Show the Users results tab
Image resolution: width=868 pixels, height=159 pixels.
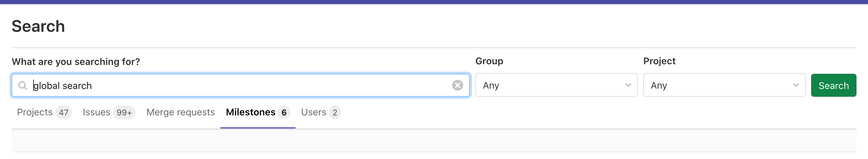[x=313, y=112]
